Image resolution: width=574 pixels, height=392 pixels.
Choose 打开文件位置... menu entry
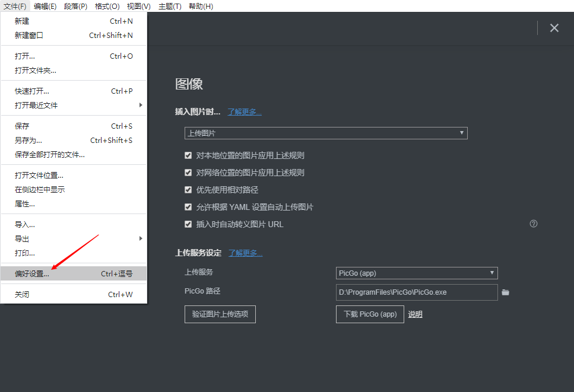click(74, 176)
